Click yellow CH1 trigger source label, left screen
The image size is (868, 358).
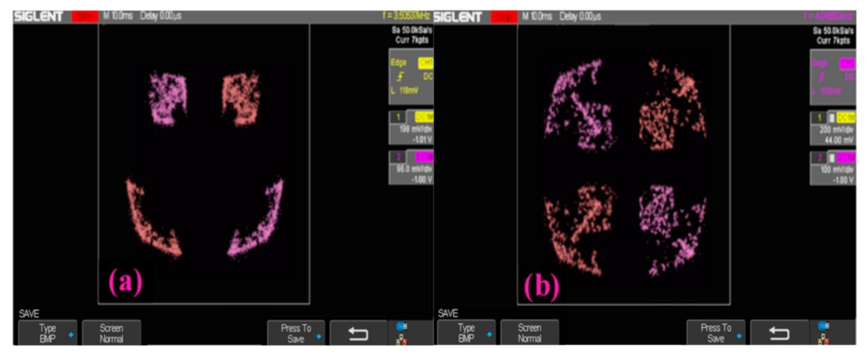click(426, 63)
